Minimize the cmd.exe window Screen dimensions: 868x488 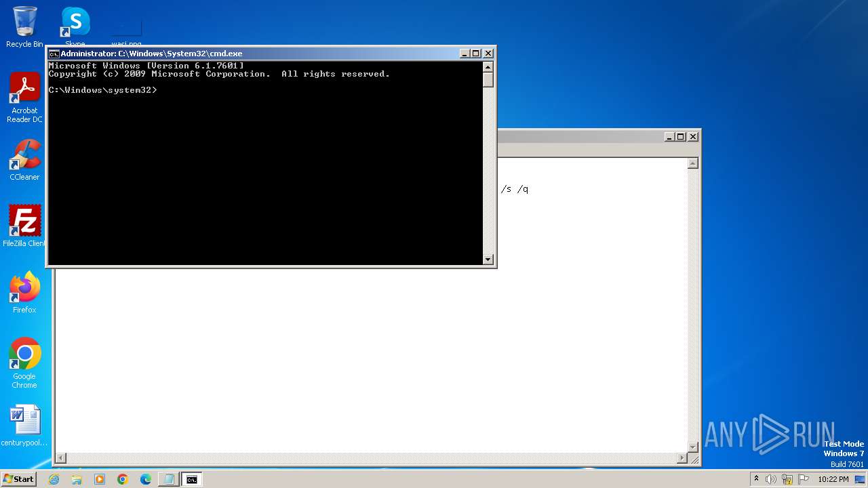pyautogui.click(x=465, y=54)
